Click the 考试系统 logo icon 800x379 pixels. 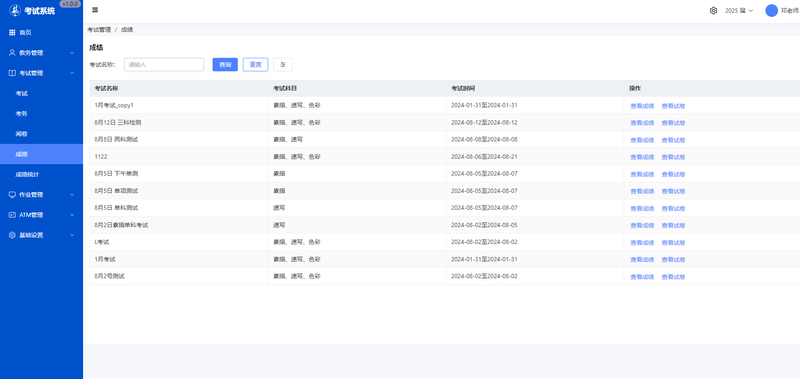pyautogui.click(x=15, y=10)
